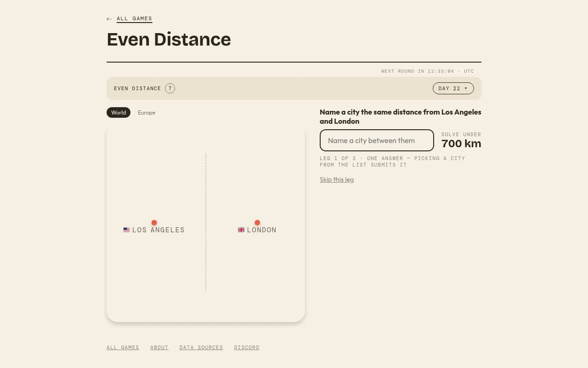The width and height of the screenshot is (588, 368).
Task: Click the London red map dot
Action: click(257, 223)
